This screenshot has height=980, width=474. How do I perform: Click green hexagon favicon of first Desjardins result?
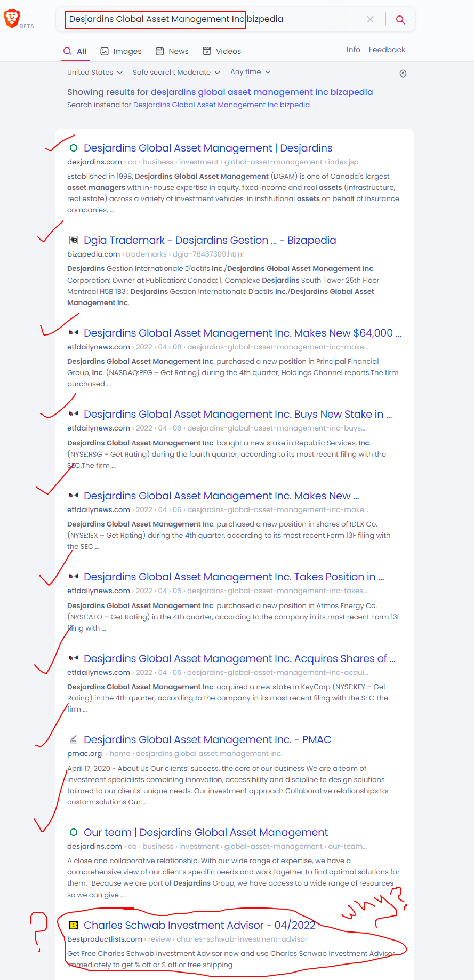click(x=74, y=148)
